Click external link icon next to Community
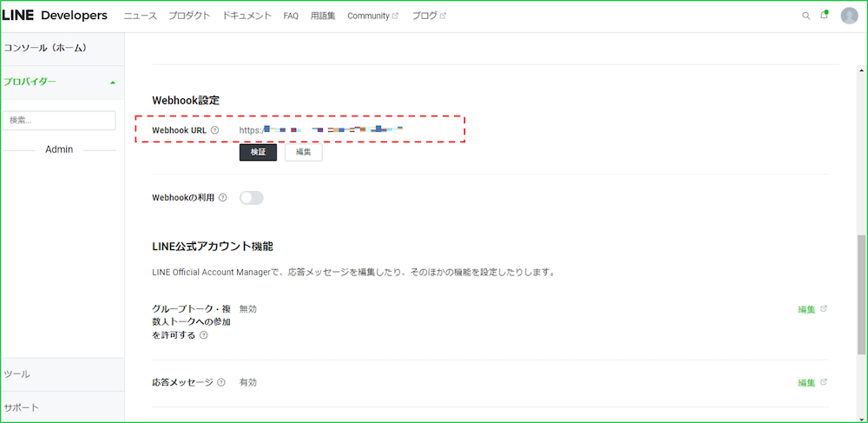The width and height of the screenshot is (868, 423). tap(395, 16)
